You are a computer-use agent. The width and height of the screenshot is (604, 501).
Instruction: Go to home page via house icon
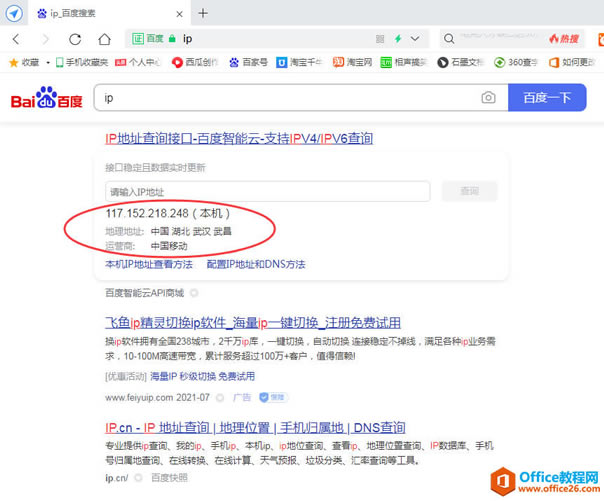pos(104,39)
